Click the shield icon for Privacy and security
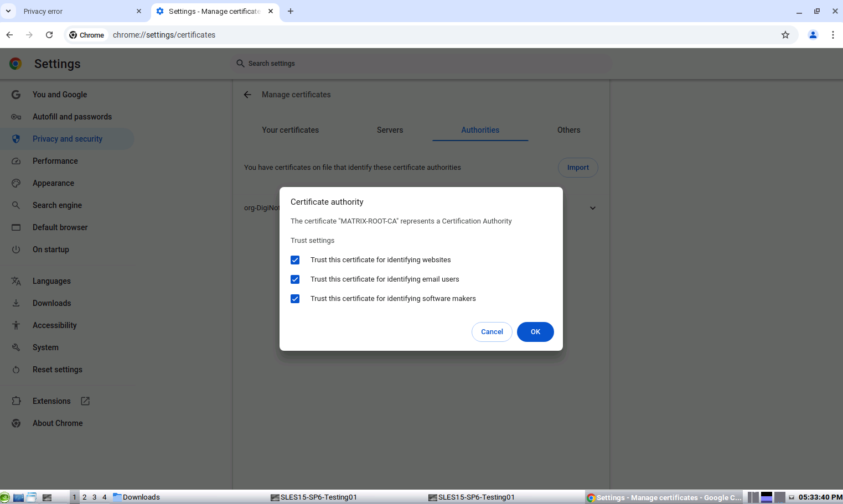Viewport: 843px width, 504px height. (x=16, y=139)
